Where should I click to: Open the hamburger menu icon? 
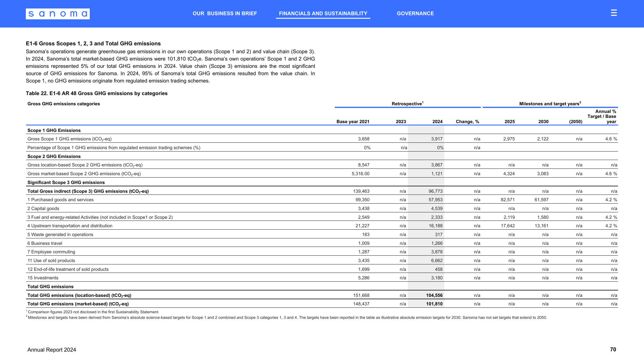tap(614, 13)
